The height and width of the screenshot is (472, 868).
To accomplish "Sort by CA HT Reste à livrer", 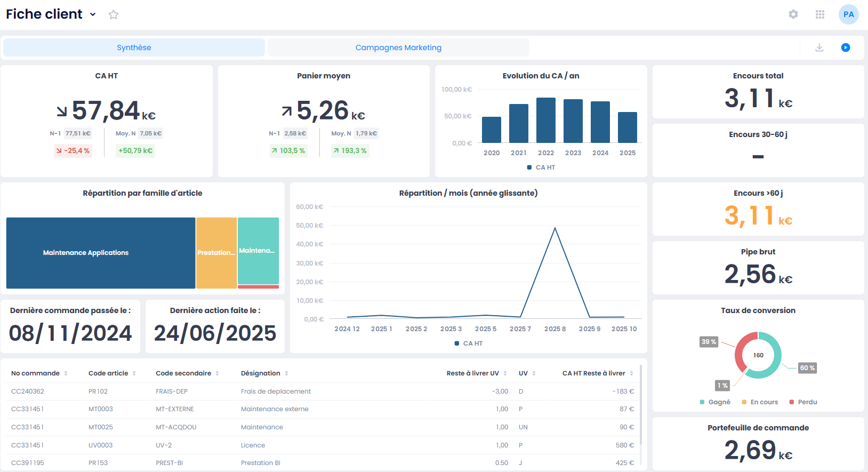I will pyautogui.click(x=631, y=373).
